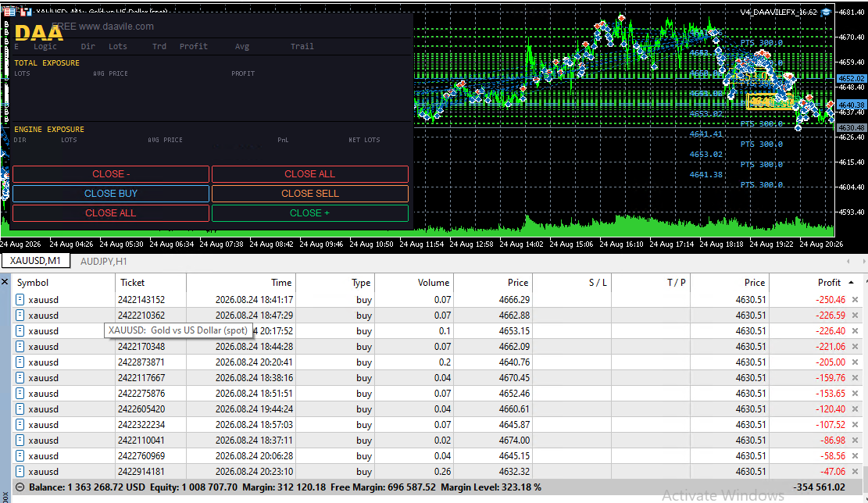Close the order with -47.06 profit using its x
The height and width of the screenshot is (503, 868).
point(855,472)
